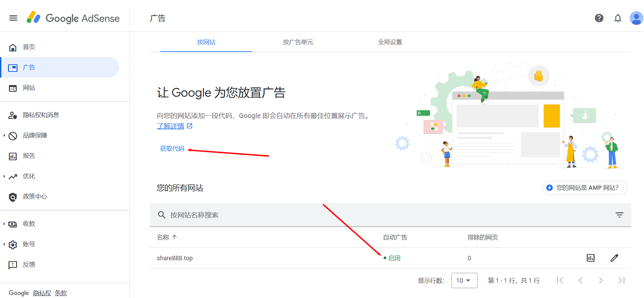The width and height of the screenshot is (644, 298).
Task: Expand the 账号 sidebar section
Action: tap(4, 244)
